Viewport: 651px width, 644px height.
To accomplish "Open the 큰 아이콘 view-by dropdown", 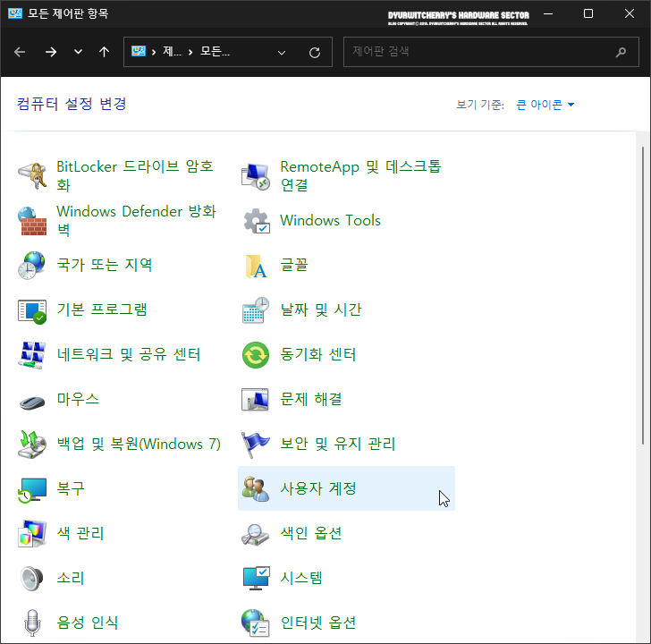I will tap(545, 105).
